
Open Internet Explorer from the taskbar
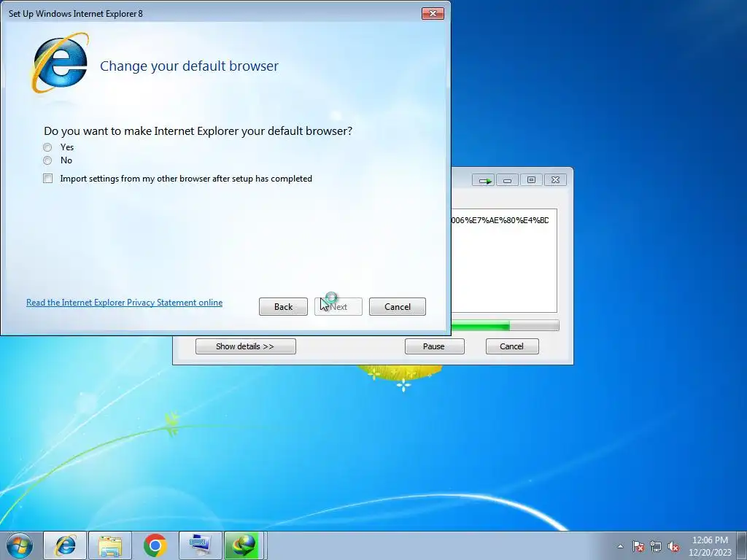[x=65, y=545]
